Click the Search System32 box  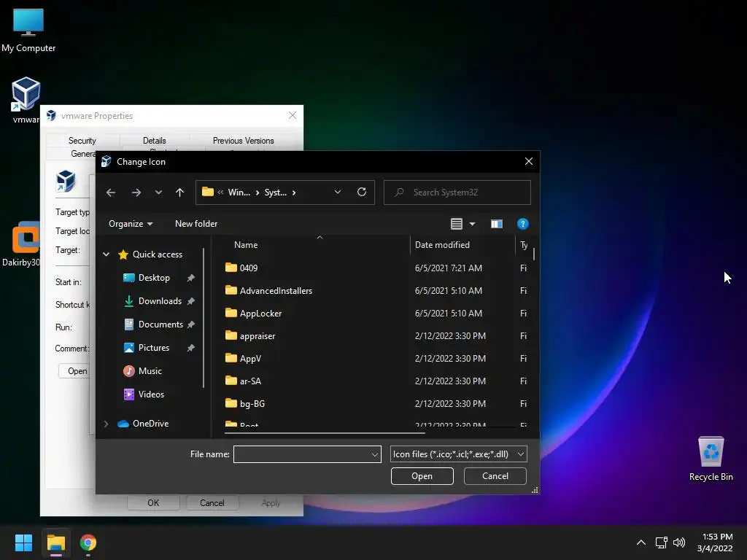pos(457,192)
